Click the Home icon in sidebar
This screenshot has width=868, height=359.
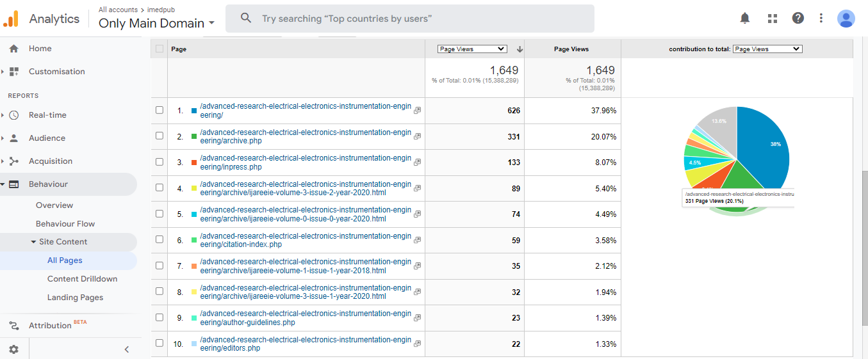[x=13, y=49]
